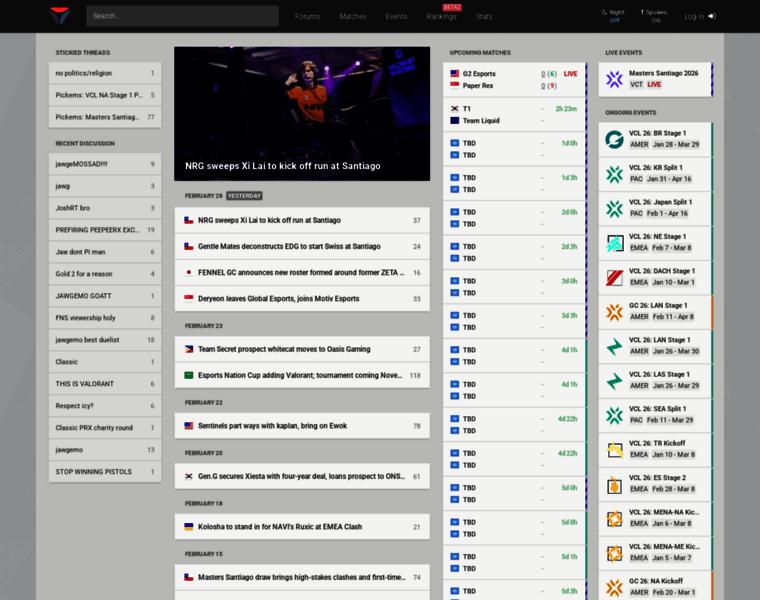Screen dimensions: 760x600
Task: Click flag beside FENNEL GC article
Action: pos(189,272)
